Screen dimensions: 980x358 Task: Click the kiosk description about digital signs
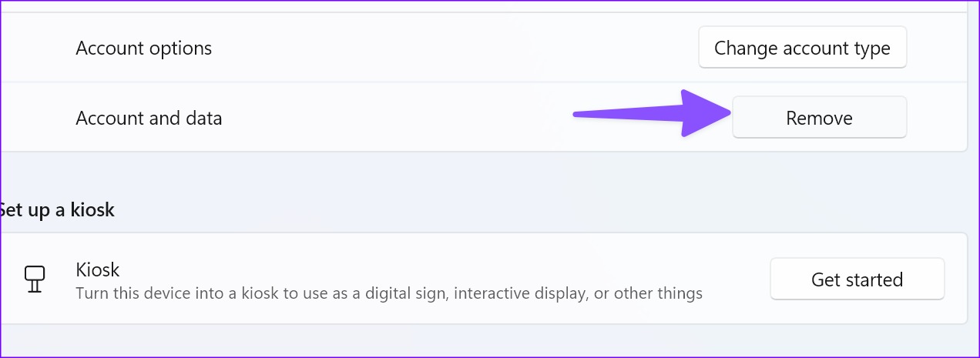click(x=389, y=293)
